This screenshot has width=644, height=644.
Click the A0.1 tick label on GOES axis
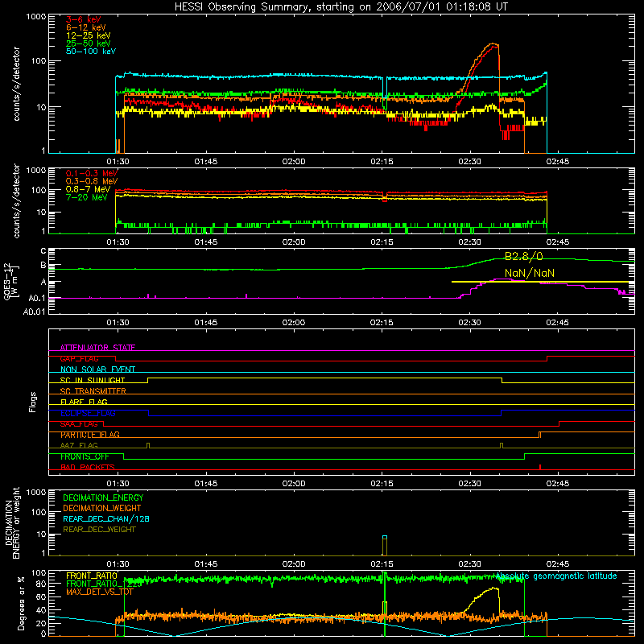[37, 298]
